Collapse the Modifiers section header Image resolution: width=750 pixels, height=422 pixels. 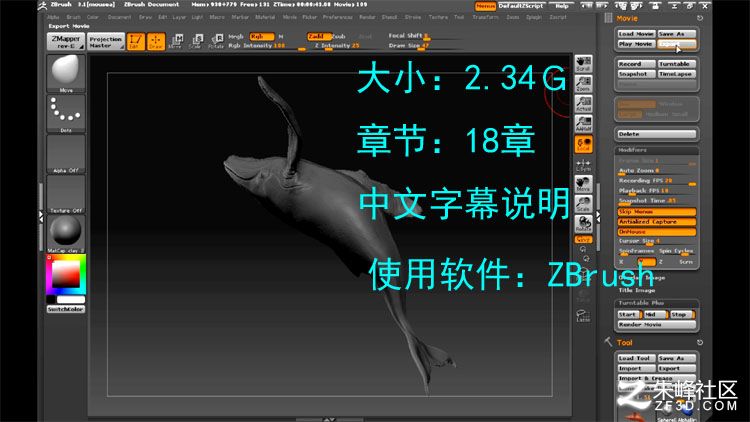657,150
